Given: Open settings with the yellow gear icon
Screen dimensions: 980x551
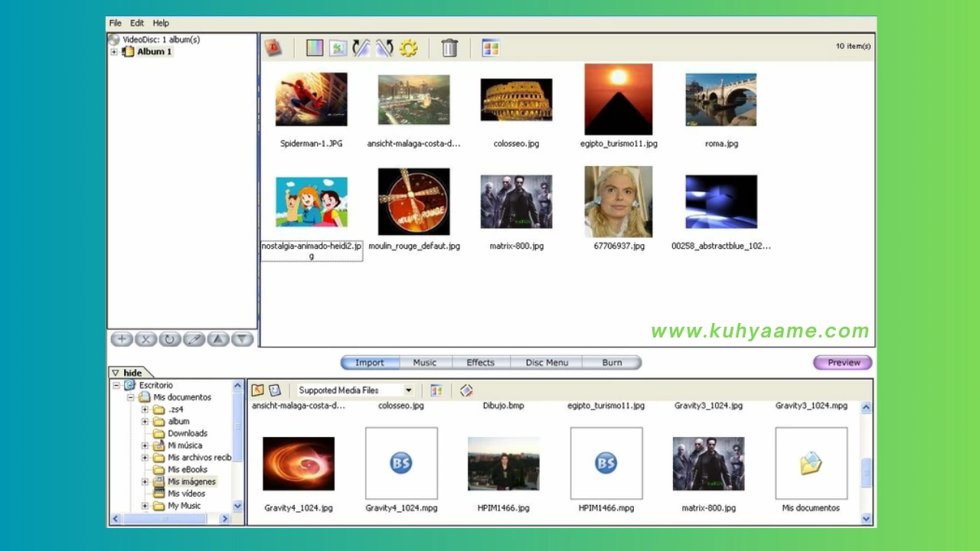Looking at the screenshot, I should [x=409, y=48].
